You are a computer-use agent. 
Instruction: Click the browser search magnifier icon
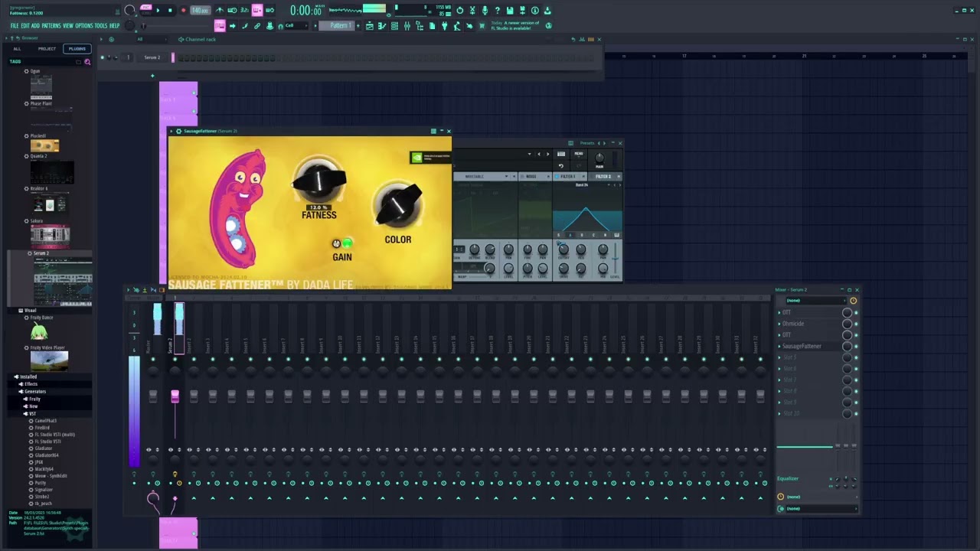87,61
